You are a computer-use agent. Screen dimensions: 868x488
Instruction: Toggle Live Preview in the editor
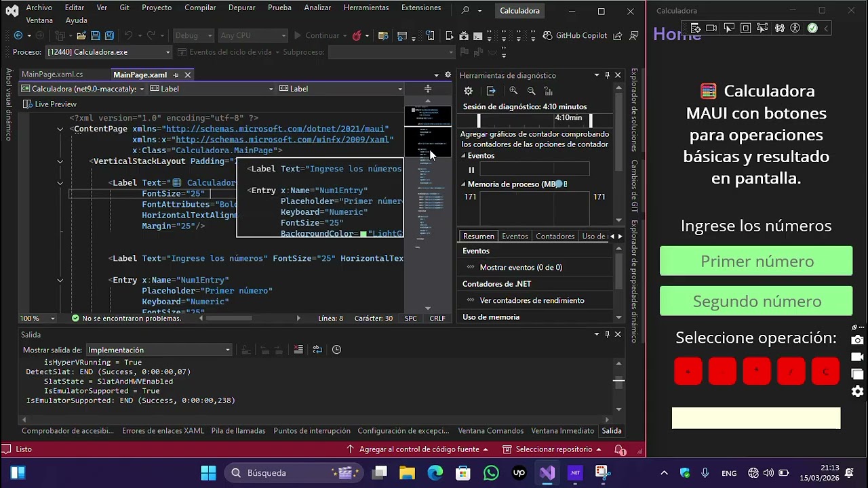tap(50, 104)
